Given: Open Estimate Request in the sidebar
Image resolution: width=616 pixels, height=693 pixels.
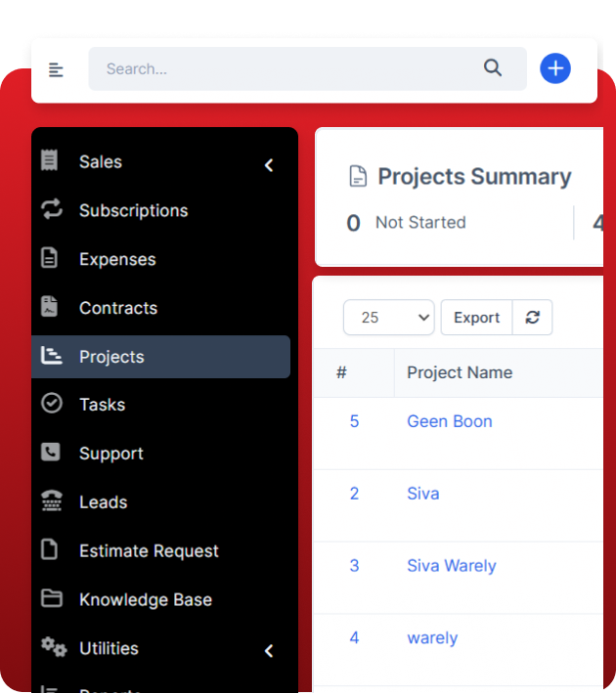Looking at the screenshot, I should [149, 550].
